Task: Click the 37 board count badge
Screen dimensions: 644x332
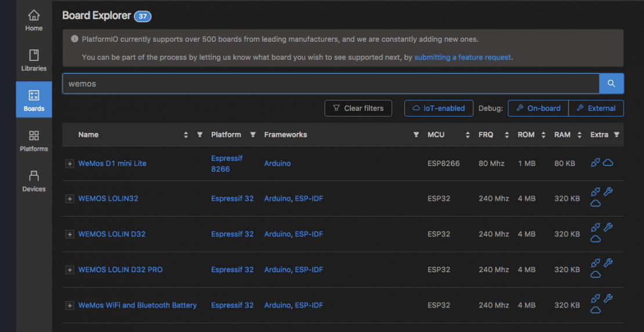Action: click(143, 16)
